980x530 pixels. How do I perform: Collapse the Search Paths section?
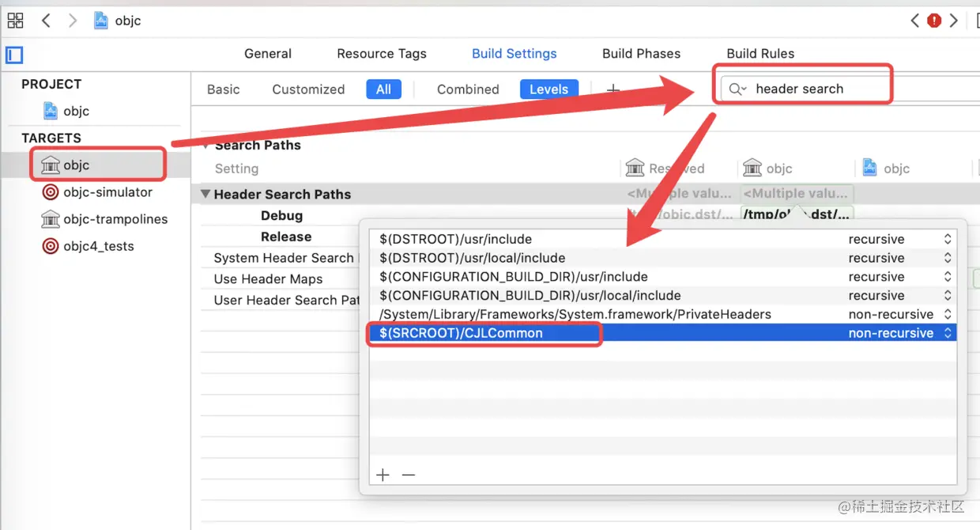tap(206, 146)
